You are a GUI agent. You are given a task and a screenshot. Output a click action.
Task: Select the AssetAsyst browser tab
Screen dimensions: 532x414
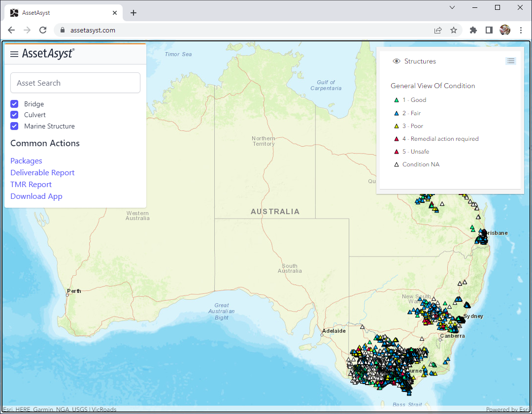coord(64,13)
